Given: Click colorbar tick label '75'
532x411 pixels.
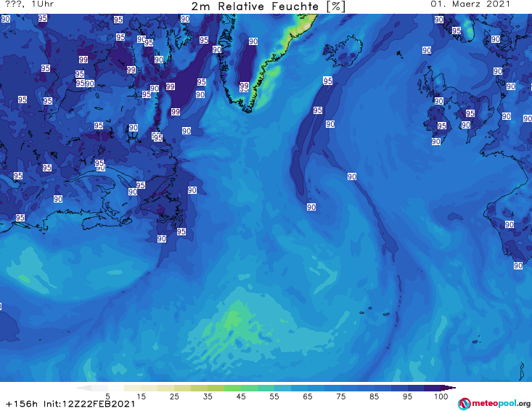Looking at the screenshot, I should pyautogui.click(x=340, y=396).
